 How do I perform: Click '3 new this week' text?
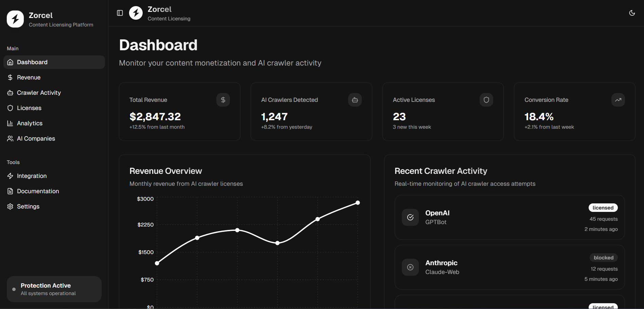[x=412, y=127]
